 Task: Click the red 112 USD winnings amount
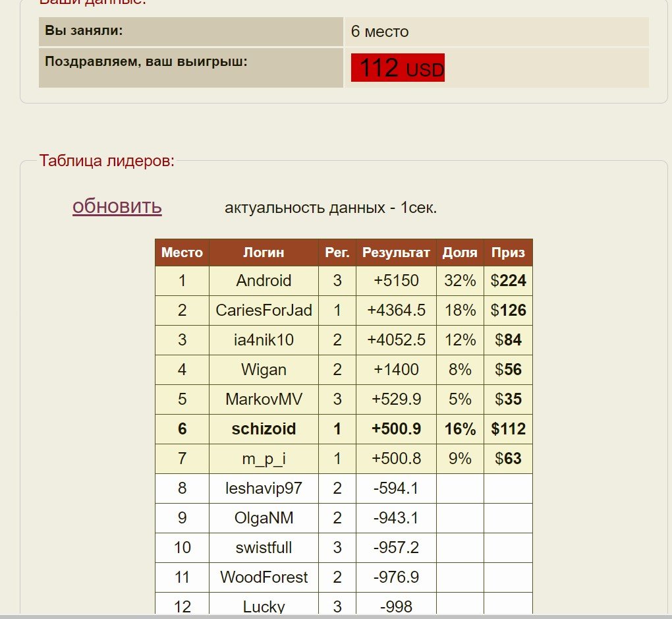point(397,67)
